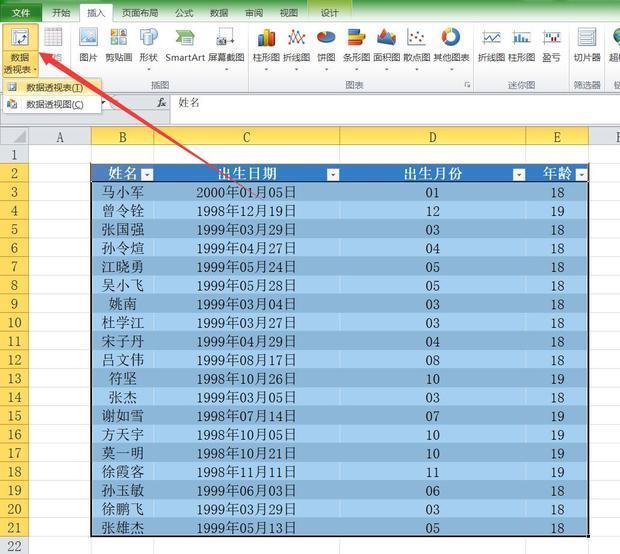The image size is (620, 554).
Task: Insert a 柱形图 column chart
Action: click(x=266, y=44)
